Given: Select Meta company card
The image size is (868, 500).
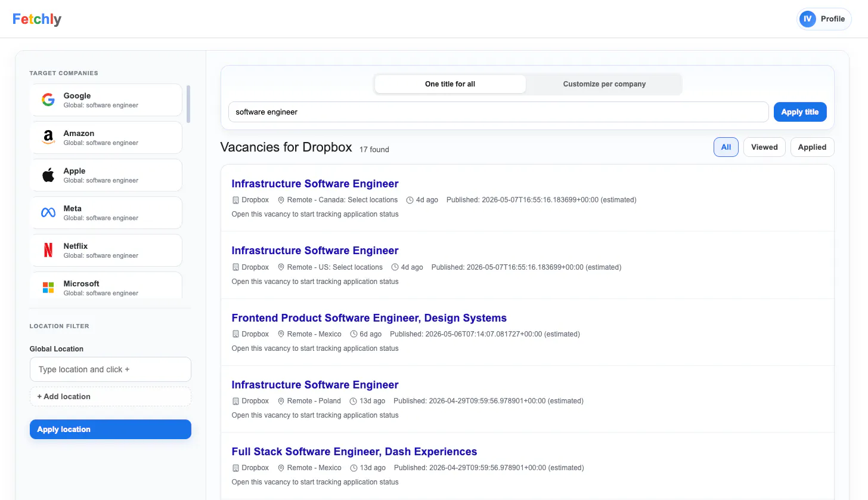Looking at the screenshot, I should [x=106, y=212].
